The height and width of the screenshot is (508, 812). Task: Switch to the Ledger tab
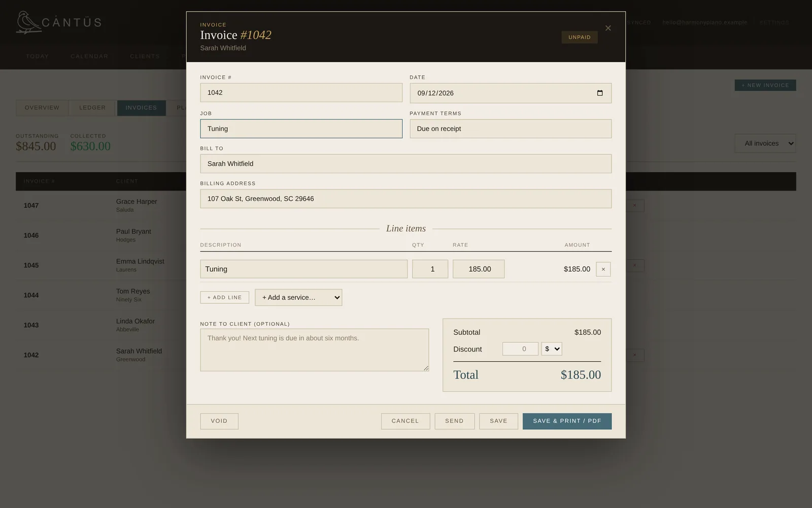[x=92, y=108]
